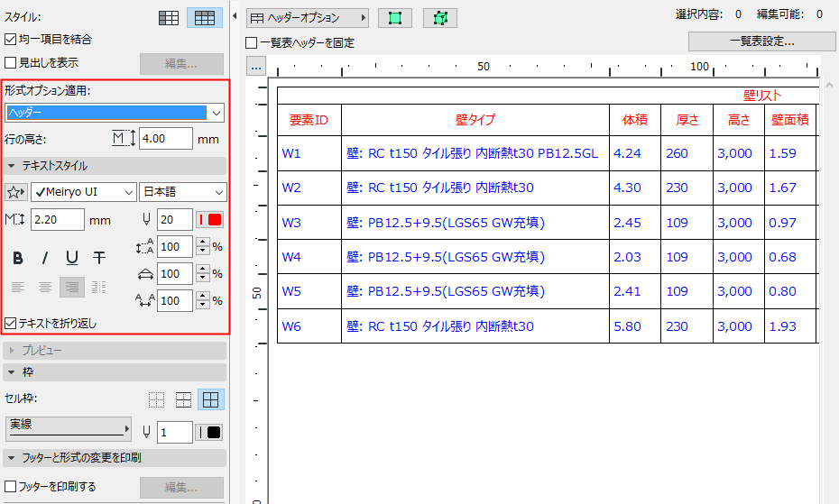Toggle underline text formatting
839x504 pixels.
(x=71, y=259)
